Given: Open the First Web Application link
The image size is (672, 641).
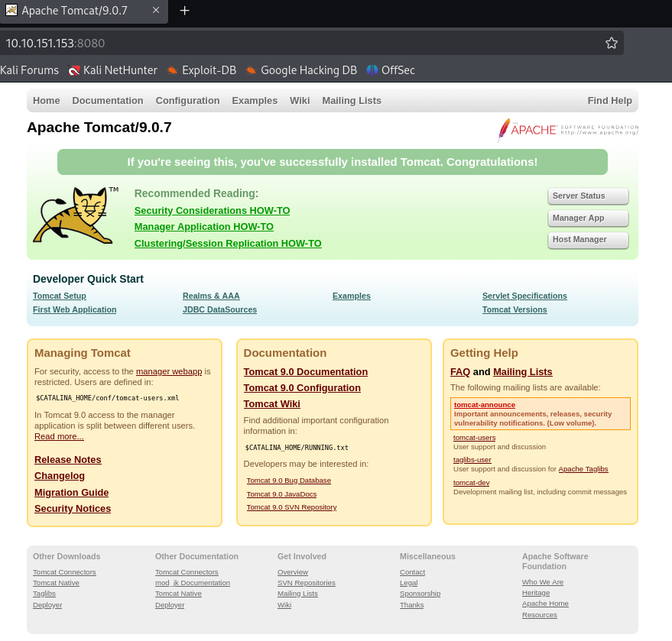Looking at the screenshot, I should (x=75, y=309).
